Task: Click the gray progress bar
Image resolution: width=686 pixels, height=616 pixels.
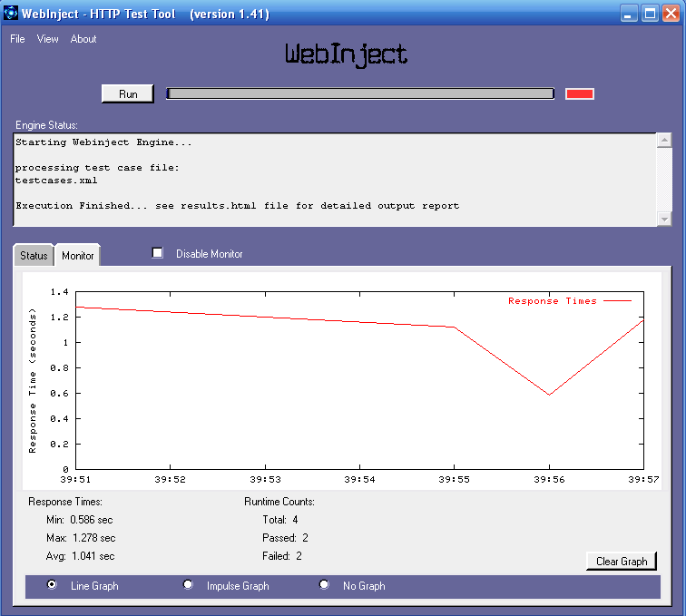Action: pos(360,93)
